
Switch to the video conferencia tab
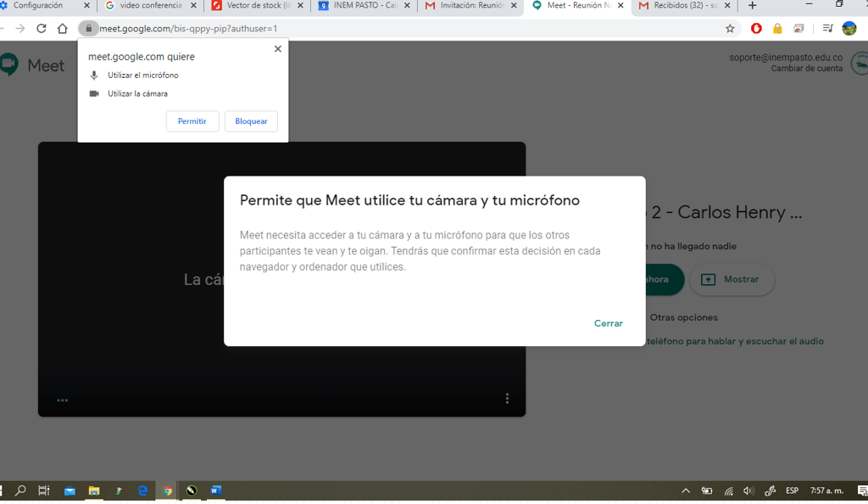click(151, 6)
